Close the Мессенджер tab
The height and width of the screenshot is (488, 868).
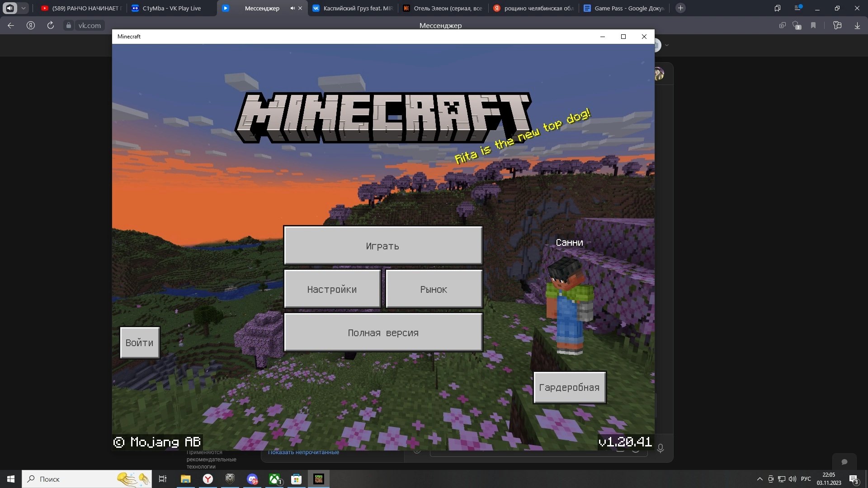[x=300, y=8]
